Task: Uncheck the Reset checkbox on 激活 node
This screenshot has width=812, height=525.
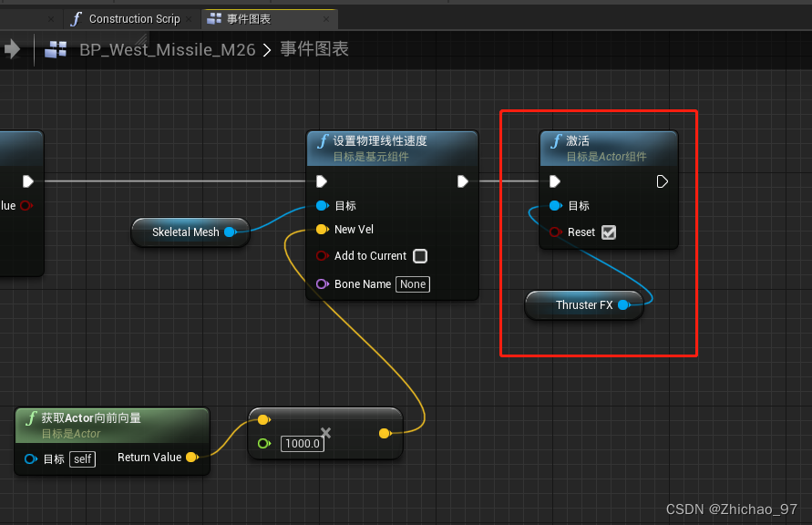Action: [x=609, y=232]
